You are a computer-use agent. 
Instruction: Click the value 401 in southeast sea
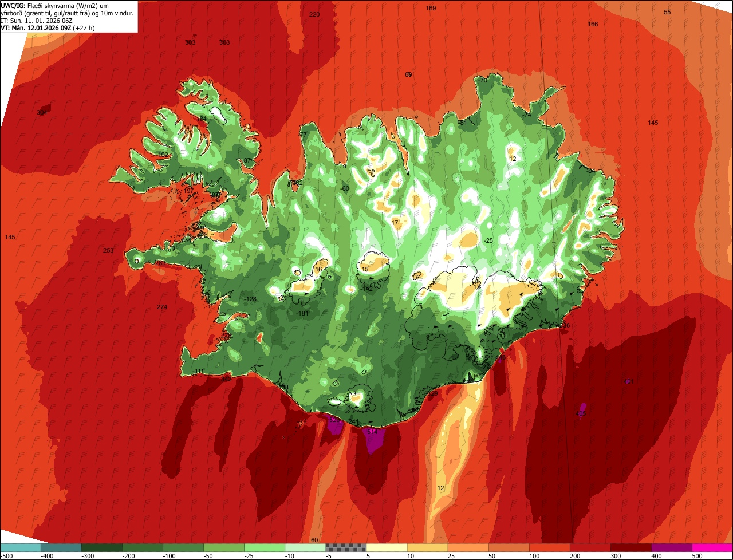coord(629,381)
